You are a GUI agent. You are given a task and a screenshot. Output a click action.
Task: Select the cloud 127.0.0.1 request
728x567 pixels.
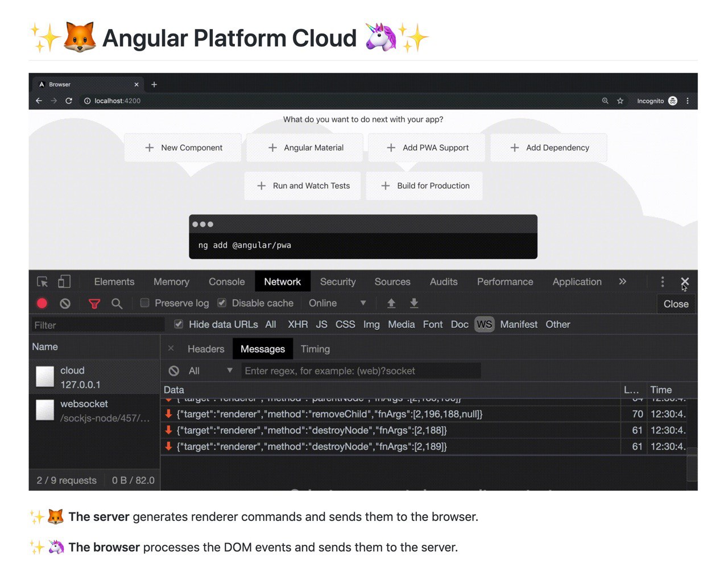(x=95, y=377)
